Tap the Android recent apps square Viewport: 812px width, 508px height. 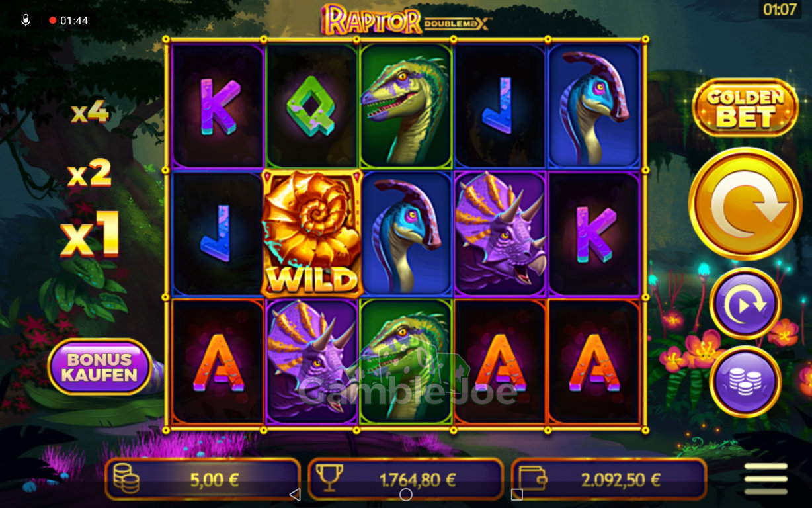(517, 494)
